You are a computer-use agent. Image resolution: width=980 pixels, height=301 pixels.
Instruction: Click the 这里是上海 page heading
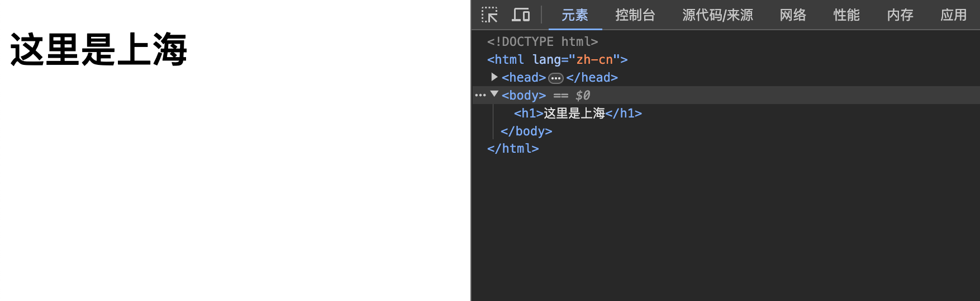click(x=99, y=50)
